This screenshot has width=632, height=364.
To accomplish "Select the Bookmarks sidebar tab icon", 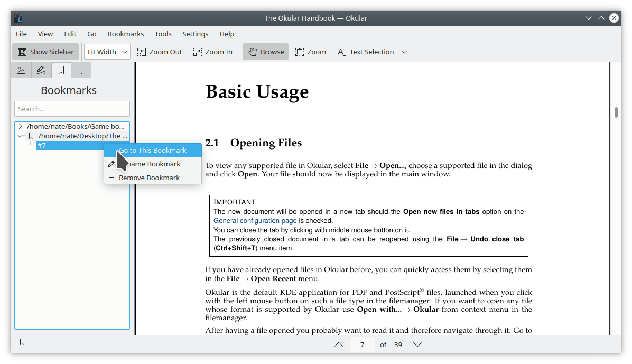I will pyautogui.click(x=61, y=70).
